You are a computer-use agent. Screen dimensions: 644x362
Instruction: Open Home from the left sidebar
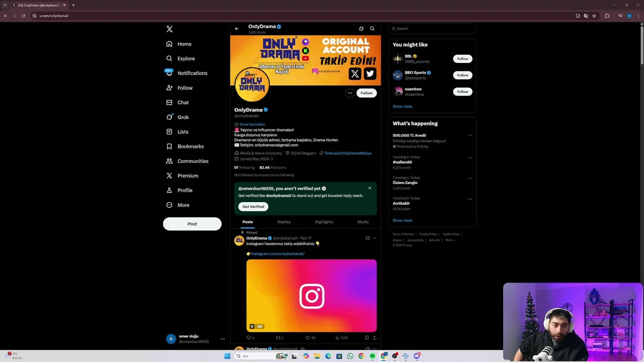pyautogui.click(x=179, y=44)
